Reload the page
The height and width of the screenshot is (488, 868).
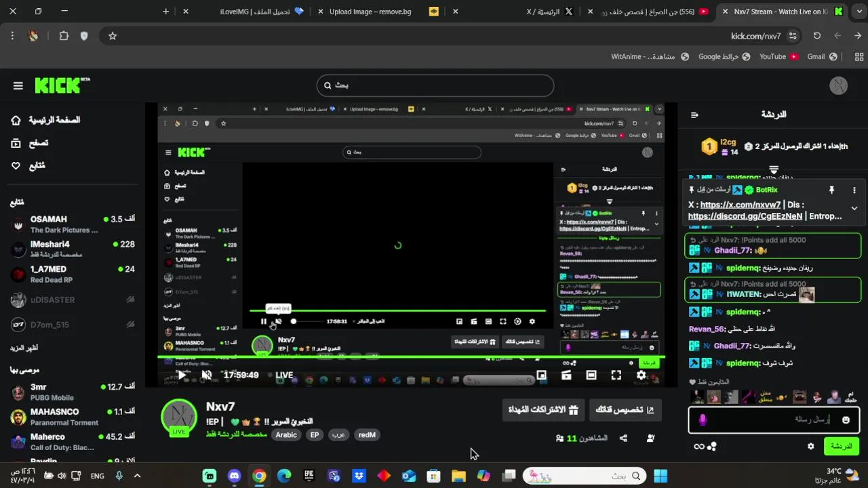(x=816, y=36)
